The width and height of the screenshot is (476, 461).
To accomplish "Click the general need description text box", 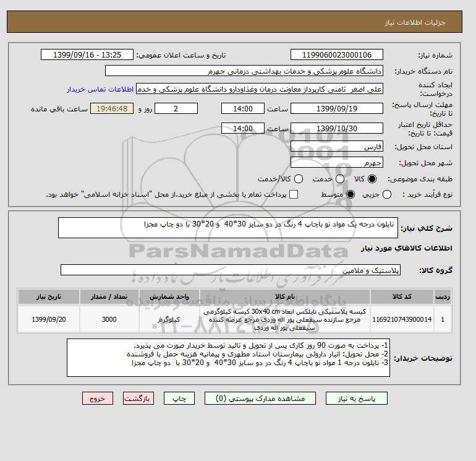I will tap(228, 228).
